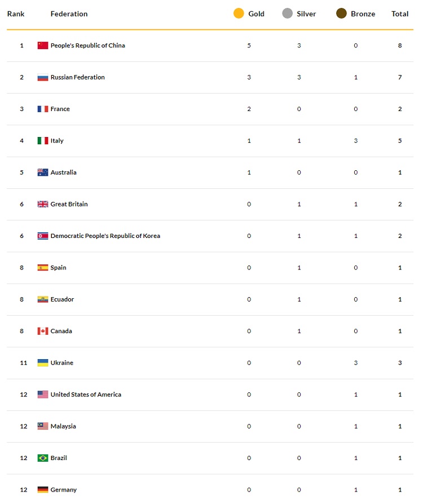Click the Bronze medal circle in header
Image resolution: width=423 pixels, height=504 pixels.
coord(341,14)
